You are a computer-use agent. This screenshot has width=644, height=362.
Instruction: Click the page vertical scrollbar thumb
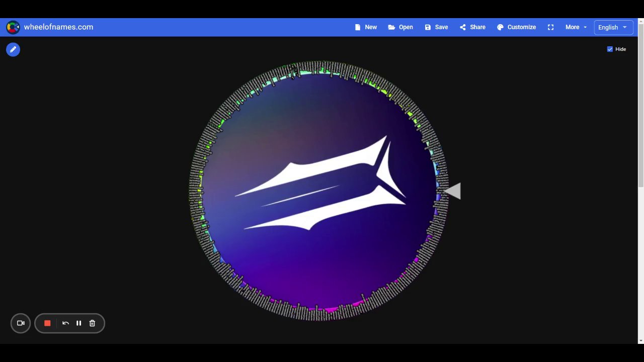[640, 105]
